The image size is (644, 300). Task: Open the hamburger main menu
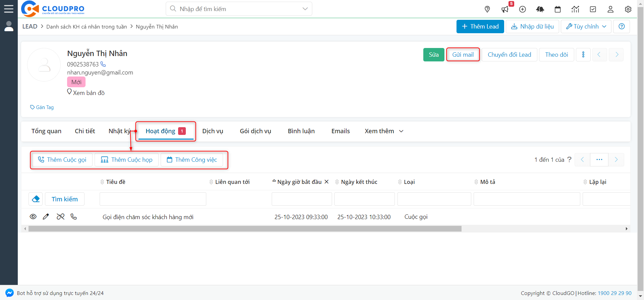point(9,9)
